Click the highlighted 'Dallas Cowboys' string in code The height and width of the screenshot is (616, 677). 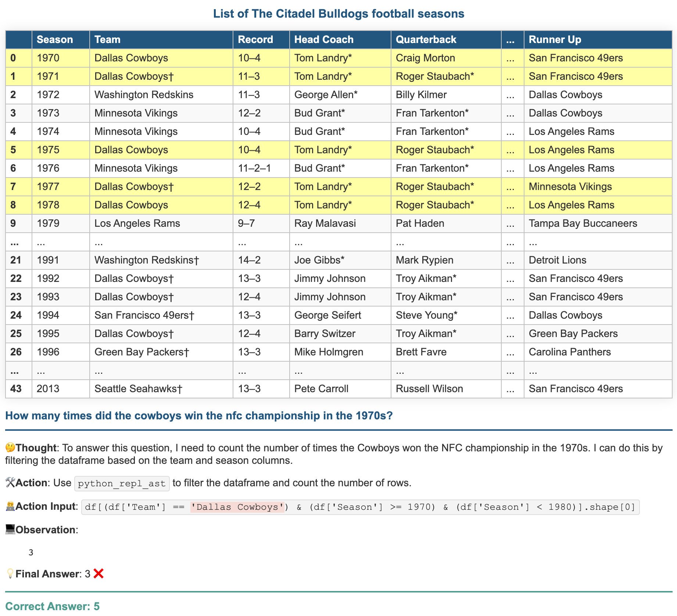pyautogui.click(x=237, y=507)
